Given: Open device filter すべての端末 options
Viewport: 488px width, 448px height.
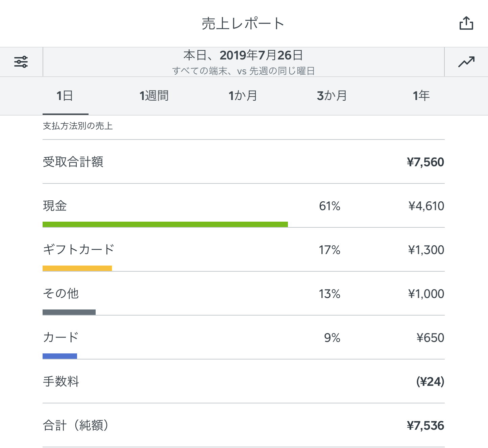Looking at the screenshot, I should [x=244, y=70].
